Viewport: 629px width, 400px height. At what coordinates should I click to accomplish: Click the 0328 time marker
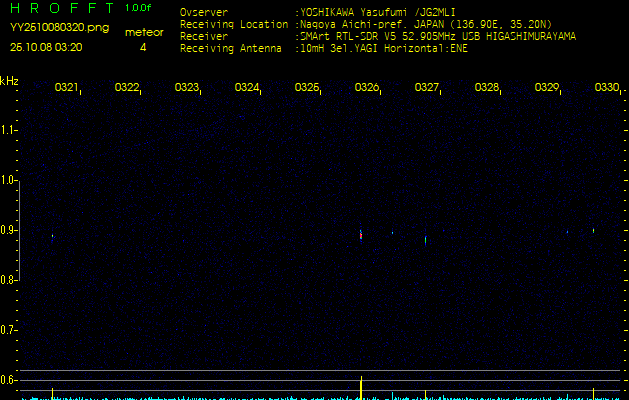coord(487,88)
